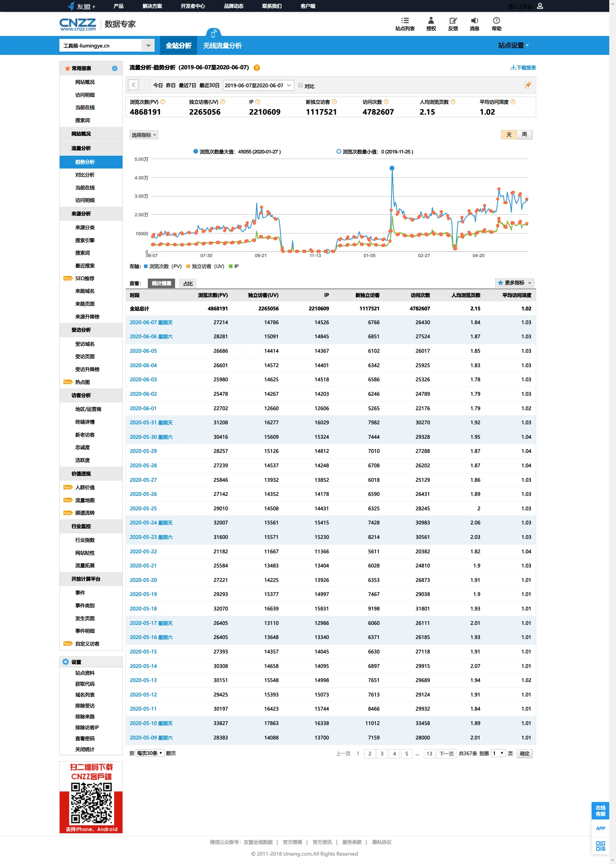The width and height of the screenshot is (616, 864).
Task: Switch chart granularity to 周
Action: coord(524,134)
